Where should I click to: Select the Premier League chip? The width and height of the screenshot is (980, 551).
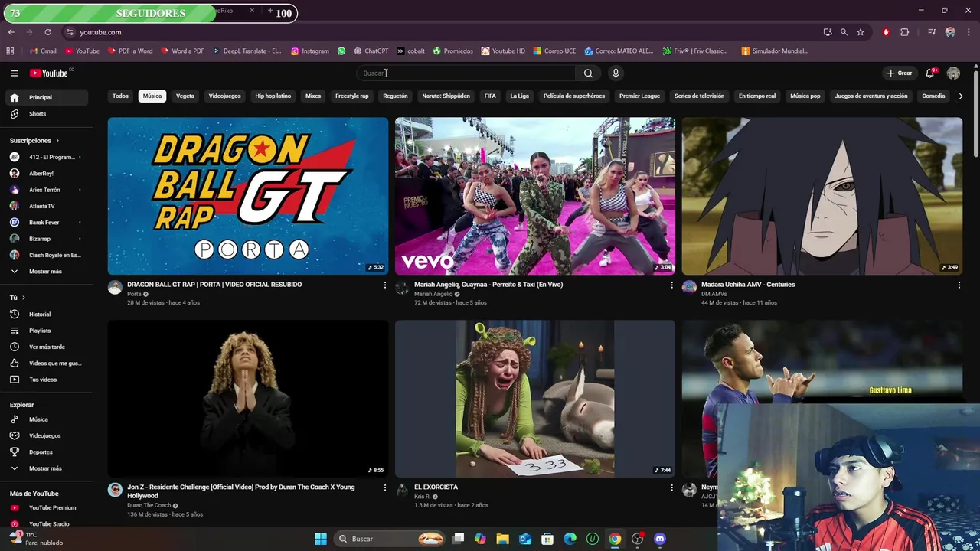pyautogui.click(x=639, y=96)
